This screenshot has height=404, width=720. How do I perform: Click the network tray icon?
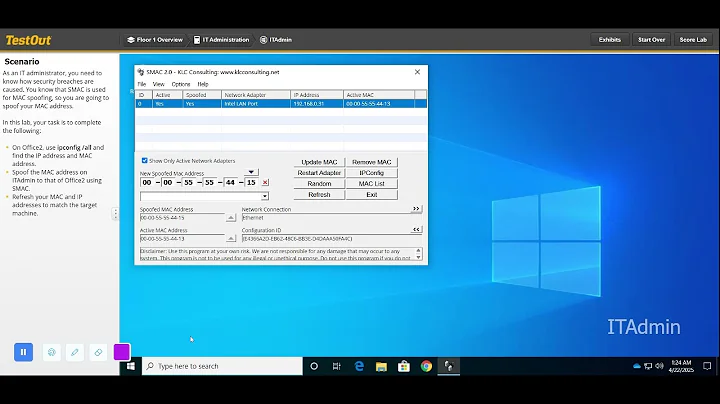tap(648, 366)
